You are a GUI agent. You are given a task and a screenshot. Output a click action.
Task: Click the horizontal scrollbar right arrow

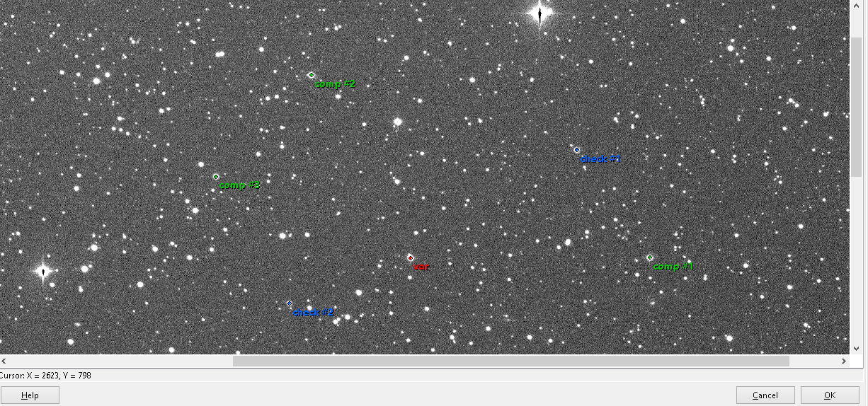click(x=843, y=361)
